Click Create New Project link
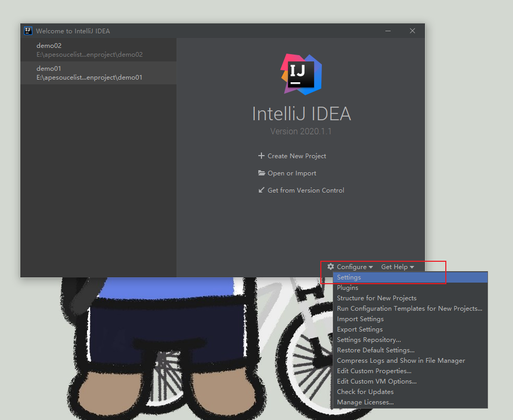 (297, 156)
